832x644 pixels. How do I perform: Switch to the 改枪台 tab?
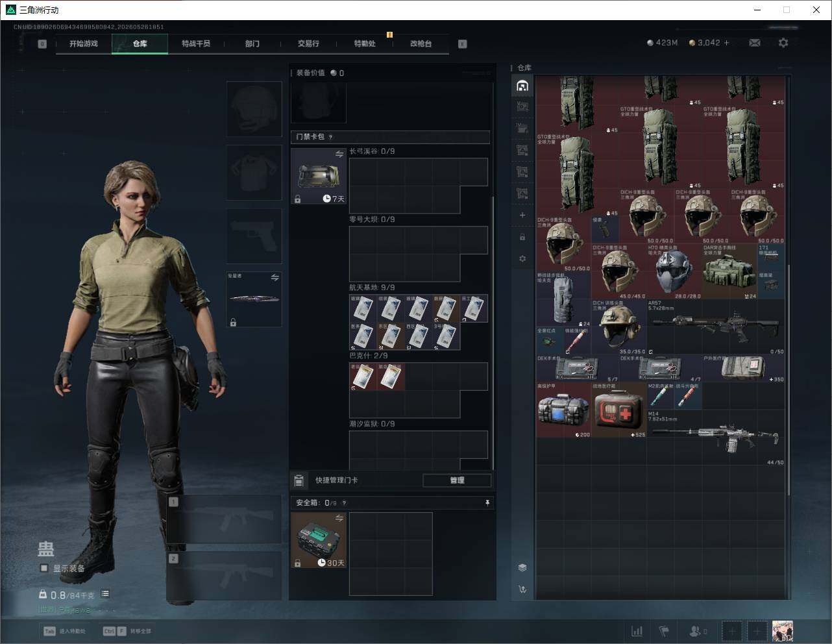pos(421,43)
